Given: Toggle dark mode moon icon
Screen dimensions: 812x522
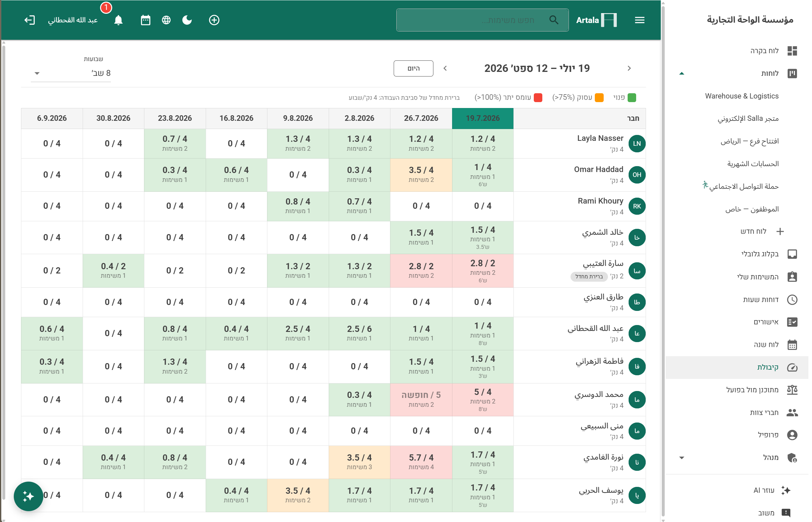Looking at the screenshot, I should (187, 20).
